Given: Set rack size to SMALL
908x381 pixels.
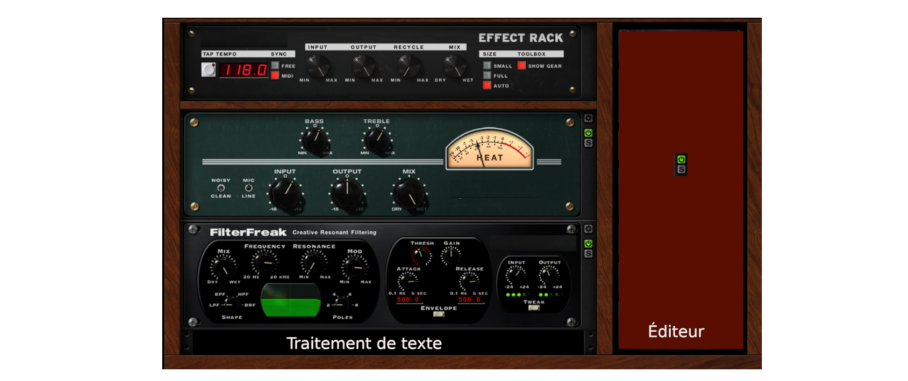Looking at the screenshot, I should [487, 65].
